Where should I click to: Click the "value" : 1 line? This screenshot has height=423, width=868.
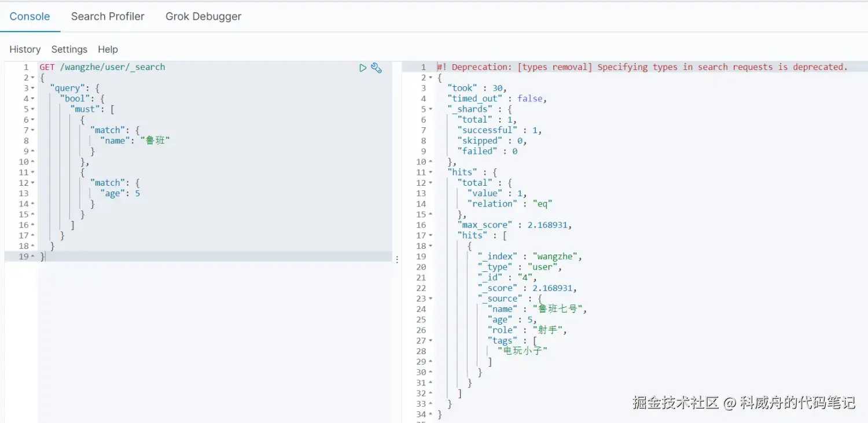tap(497, 193)
